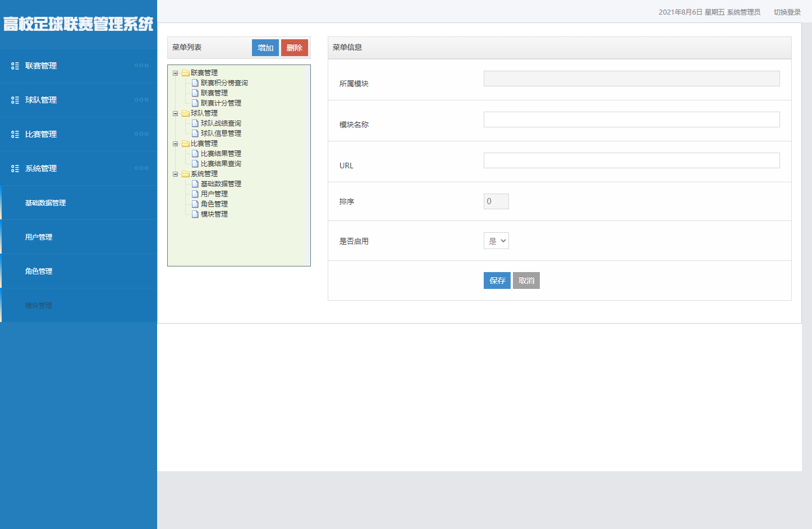Click the document icon next to 用户管理 tree item

pos(195,194)
